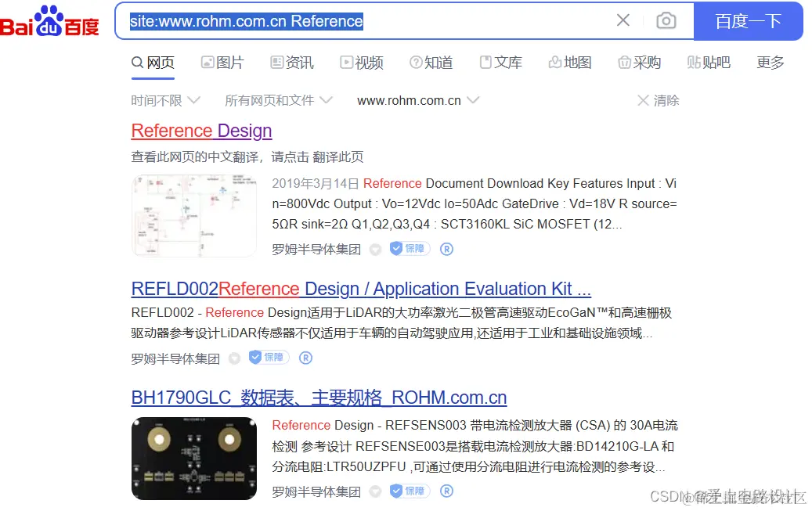Click 保障 badge under BH1790GLC result
Image resolution: width=812 pixels, height=511 pixels.
point(410,491)
